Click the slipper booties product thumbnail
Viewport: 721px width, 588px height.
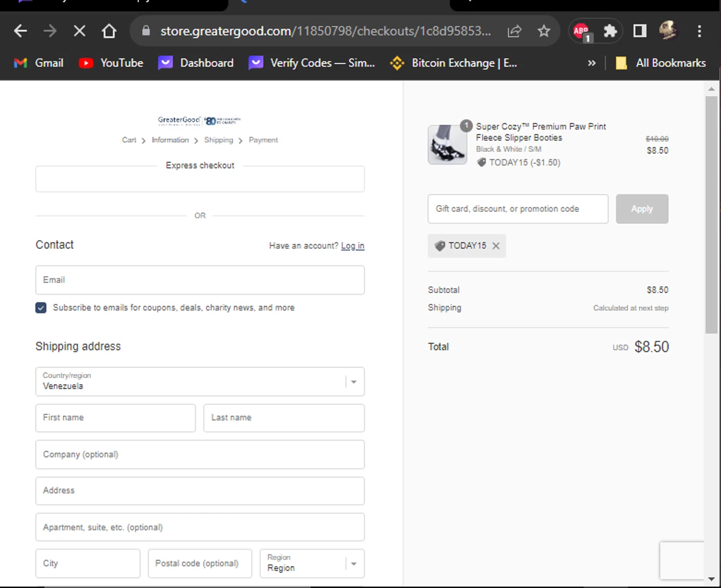click(447, 145)
